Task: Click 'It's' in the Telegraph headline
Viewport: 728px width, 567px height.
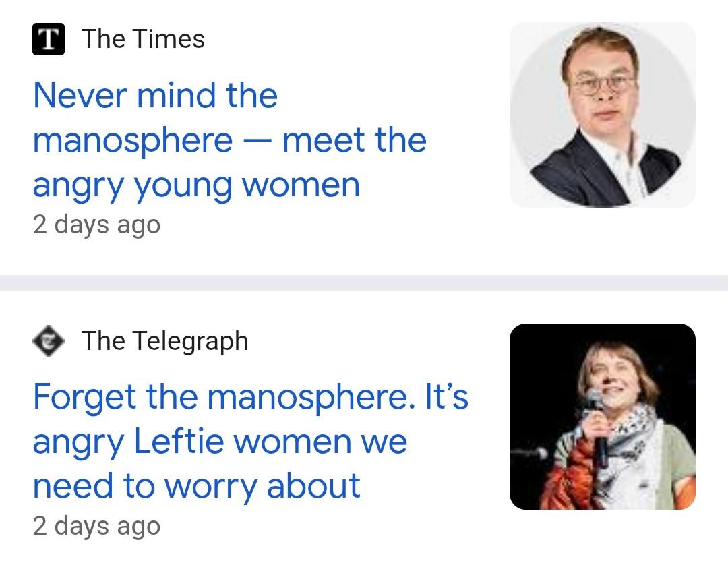Action: coord(446,396)
